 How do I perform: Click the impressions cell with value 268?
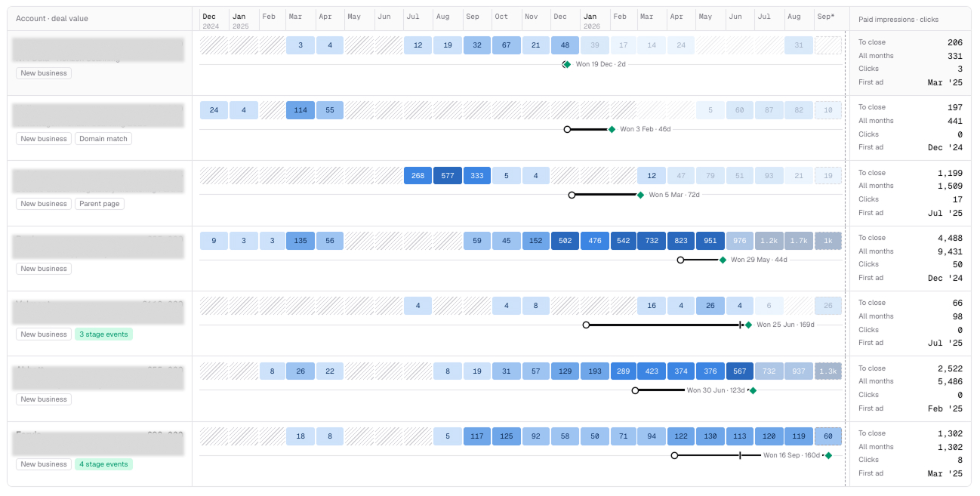tap(418, 176)
